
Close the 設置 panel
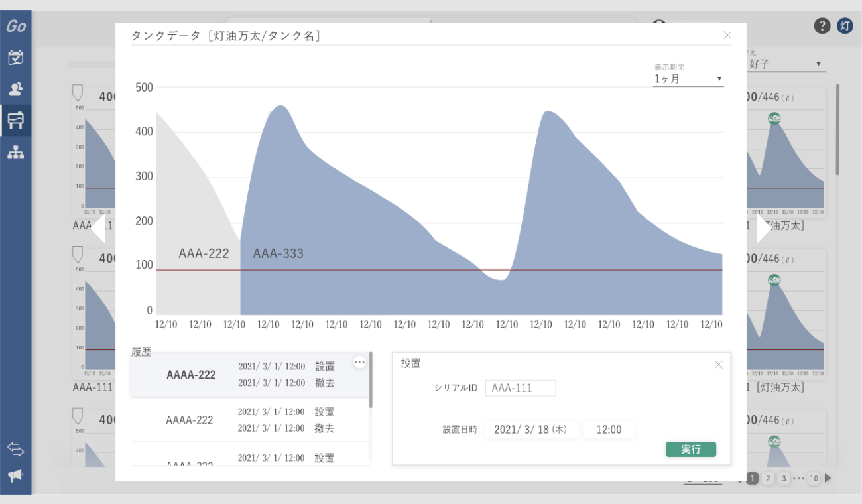pos(718,365)
